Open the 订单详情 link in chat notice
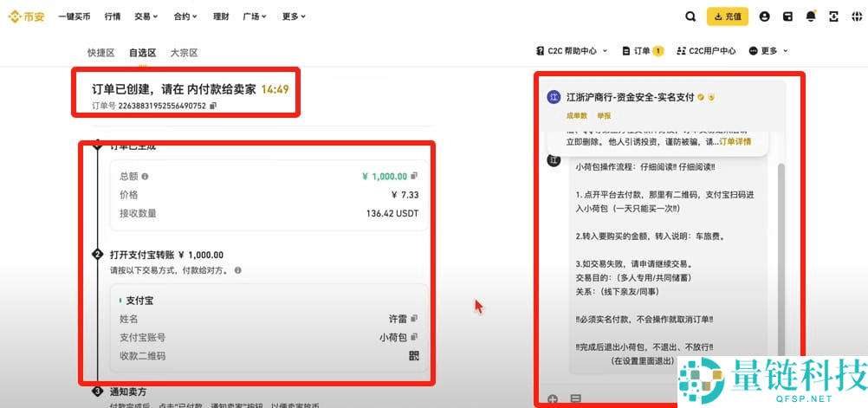868x408 pixels. coord(735,142)
